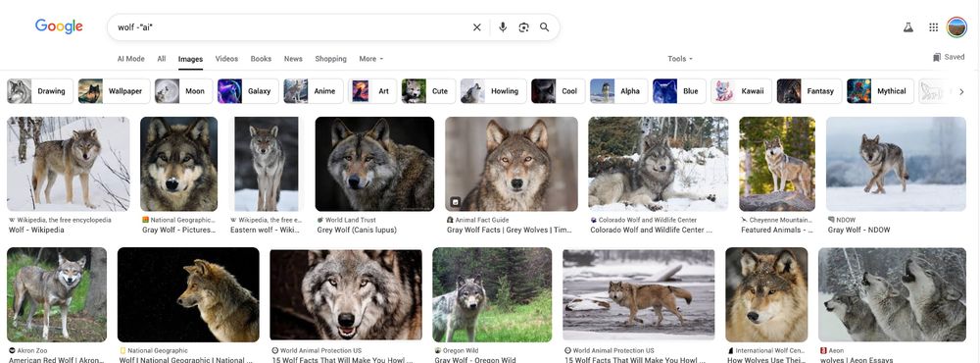980x363 pixels.
Task: Click the magnifier search button
Action: [x=544, y=26]
